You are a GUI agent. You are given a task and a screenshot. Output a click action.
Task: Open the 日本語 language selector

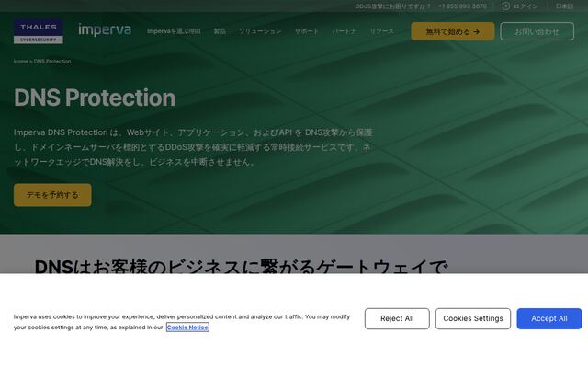pos(564,6)
